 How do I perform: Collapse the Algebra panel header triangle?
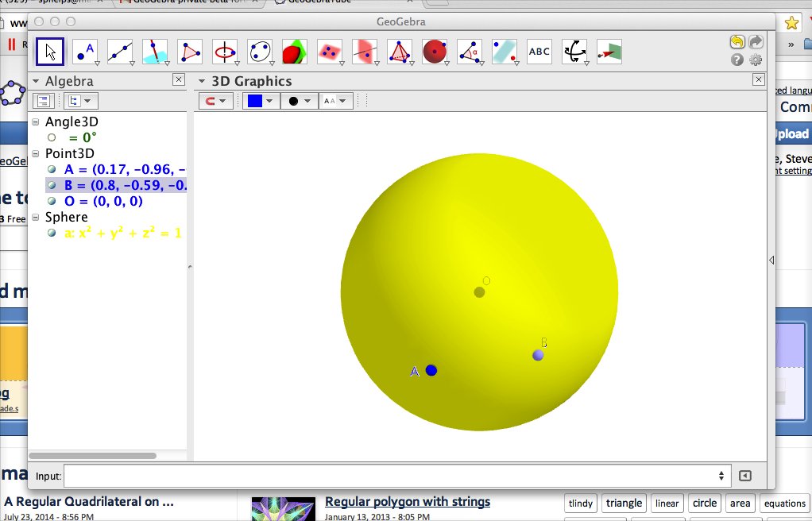[x=36, y=81]
